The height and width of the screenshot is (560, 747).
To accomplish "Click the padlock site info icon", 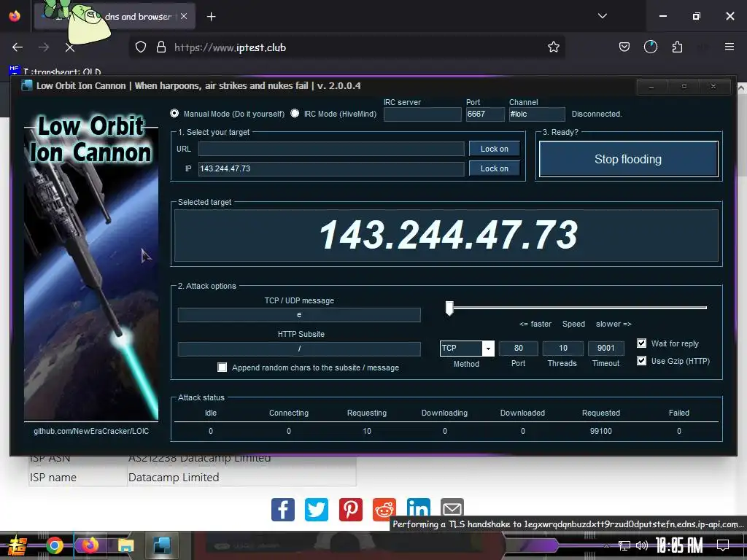I will [161, 47].
